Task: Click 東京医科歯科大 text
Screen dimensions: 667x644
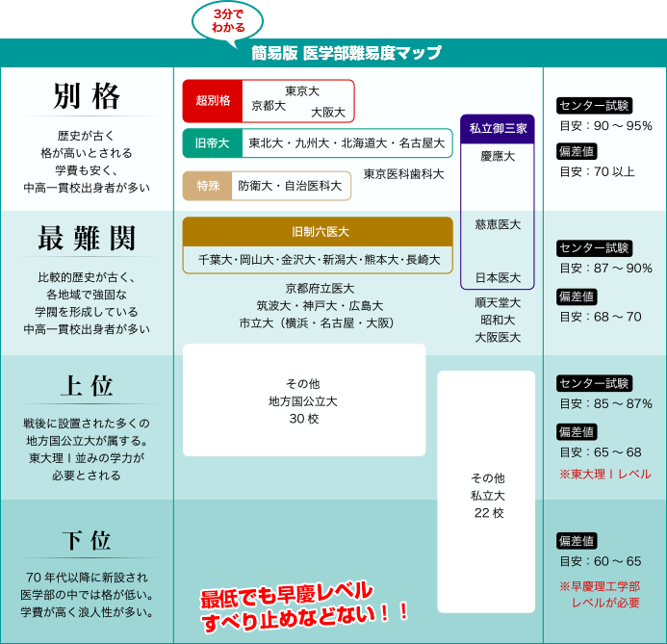Action: pyautogui.click(x=403, y=174)
